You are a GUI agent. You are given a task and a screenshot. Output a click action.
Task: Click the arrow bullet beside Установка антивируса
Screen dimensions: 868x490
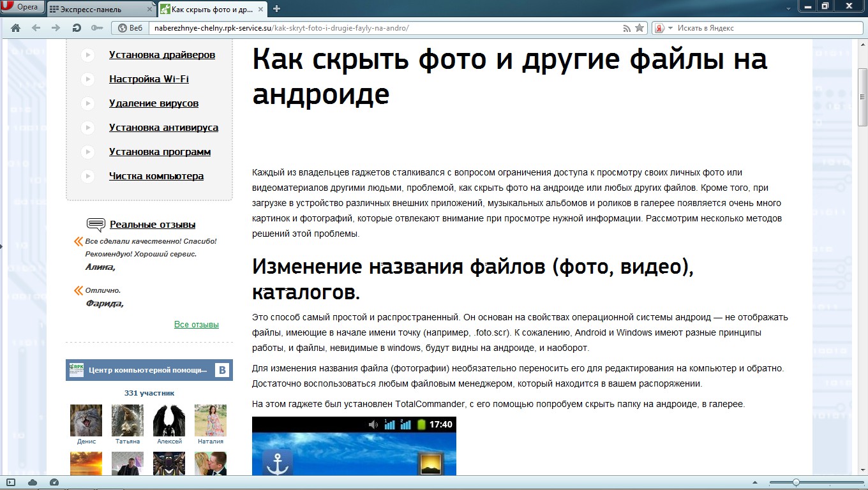coord(88,128)
